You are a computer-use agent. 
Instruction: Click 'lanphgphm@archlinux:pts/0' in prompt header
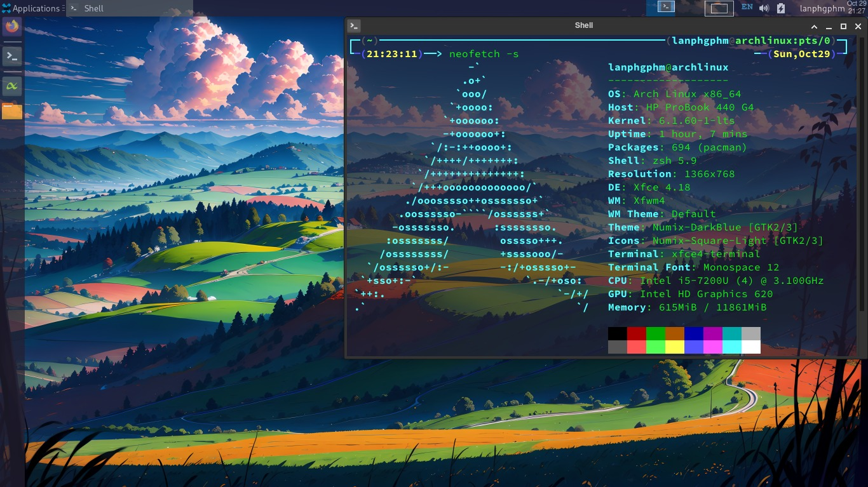click(x=751, y=41)
